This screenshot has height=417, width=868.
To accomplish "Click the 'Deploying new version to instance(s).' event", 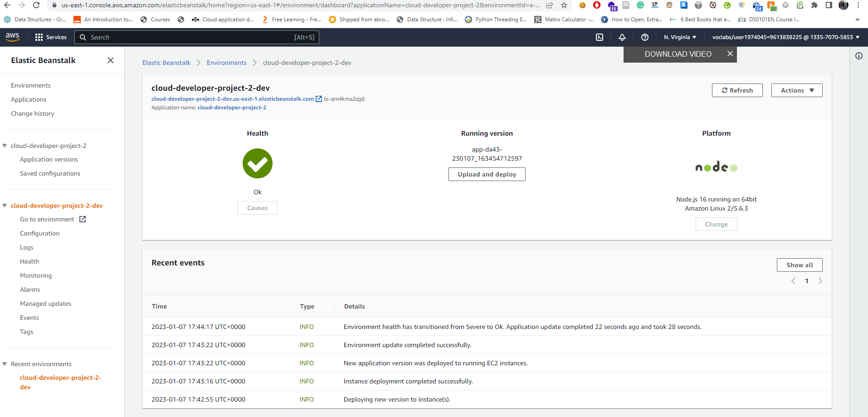I will click(397, 399).
